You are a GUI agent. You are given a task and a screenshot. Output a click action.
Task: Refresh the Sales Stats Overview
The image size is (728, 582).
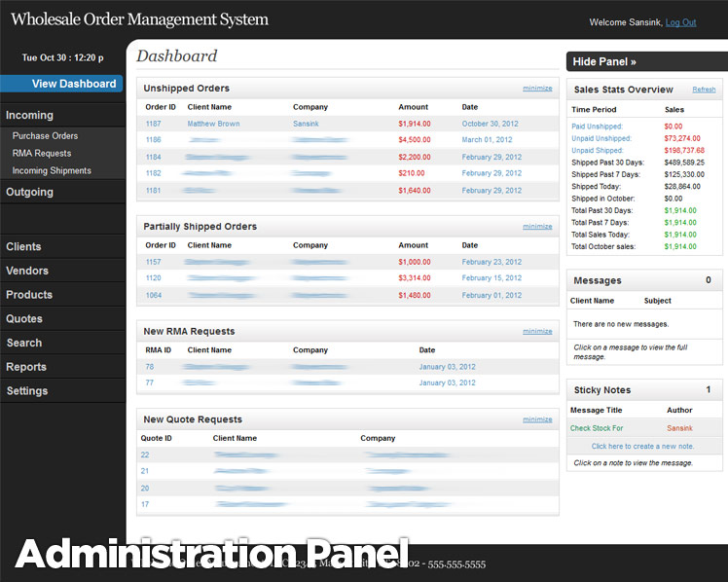tap(703, 90)
